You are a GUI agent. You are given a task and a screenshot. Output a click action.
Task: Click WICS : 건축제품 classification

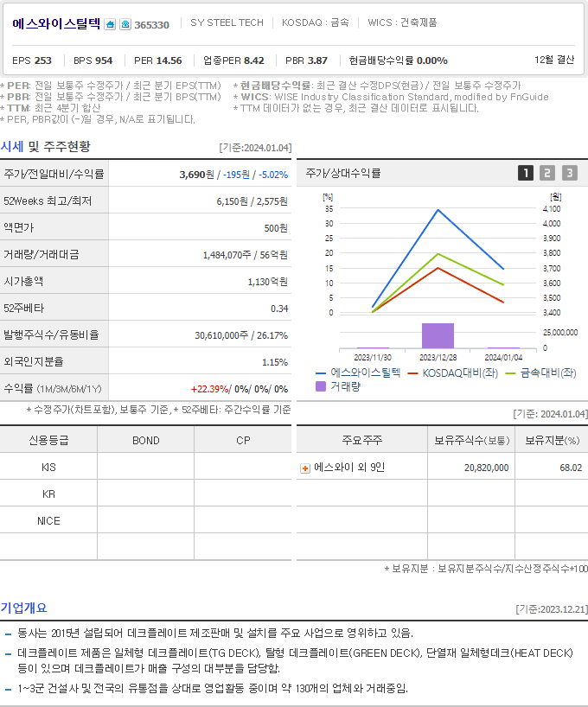tap(402, 22)
